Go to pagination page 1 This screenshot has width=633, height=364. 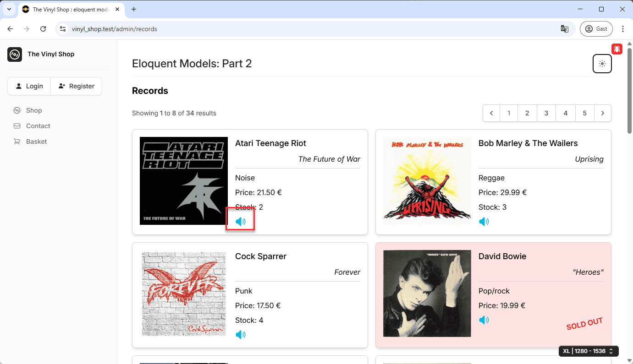(509, 113)
